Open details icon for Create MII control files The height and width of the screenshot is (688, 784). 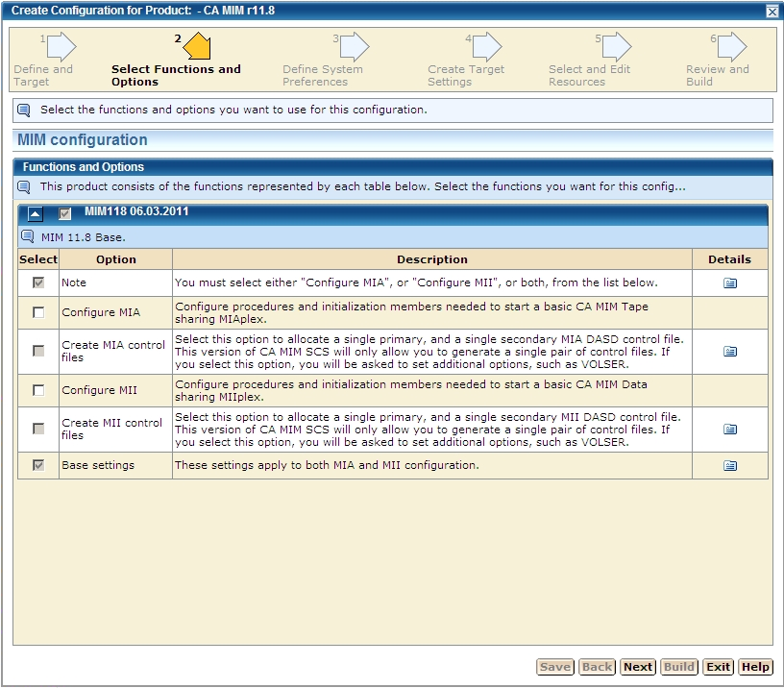point(729,430)
